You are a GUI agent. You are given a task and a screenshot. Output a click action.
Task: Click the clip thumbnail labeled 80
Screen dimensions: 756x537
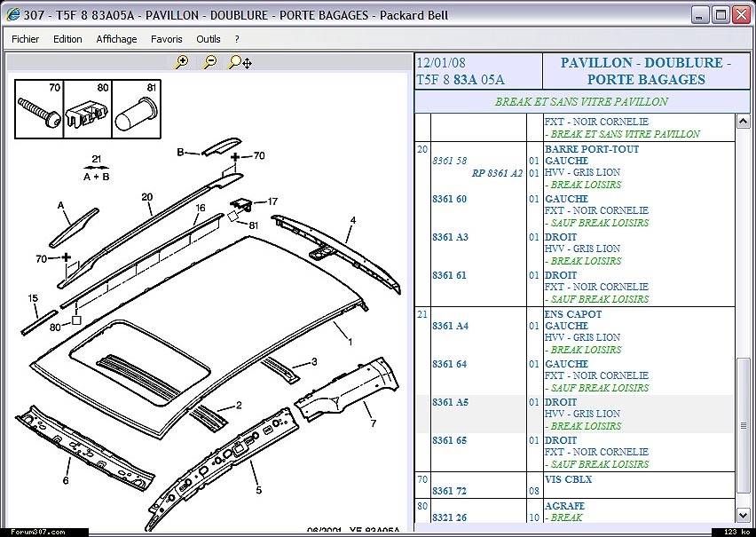[88, 109]
